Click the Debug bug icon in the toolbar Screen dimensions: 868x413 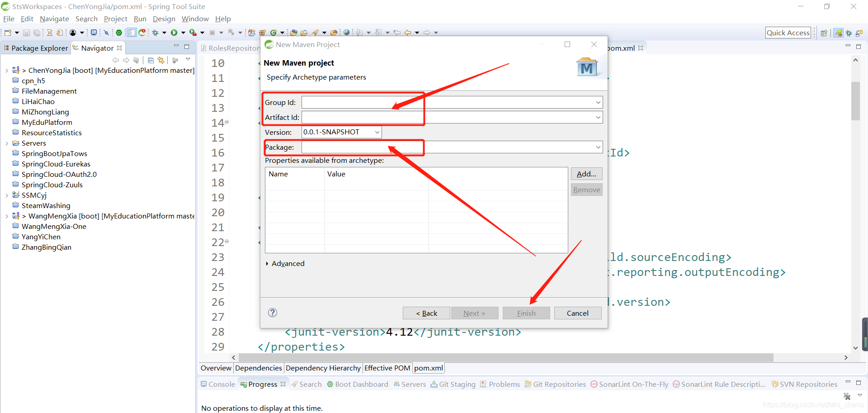click(155, 33)
